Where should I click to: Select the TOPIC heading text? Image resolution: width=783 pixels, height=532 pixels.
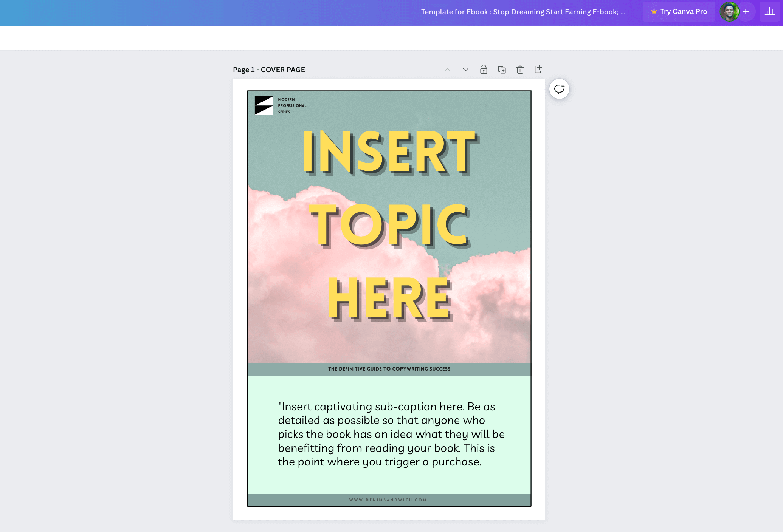[x=389, y=225]
